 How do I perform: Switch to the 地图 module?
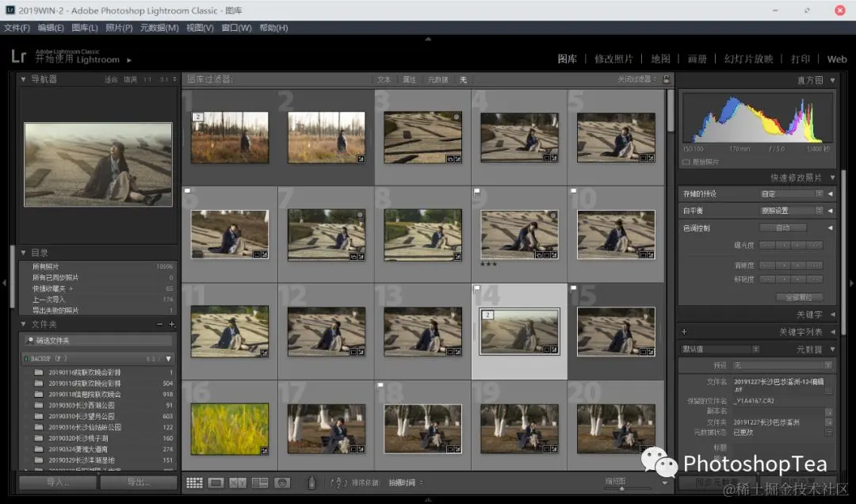pos(660,59)
